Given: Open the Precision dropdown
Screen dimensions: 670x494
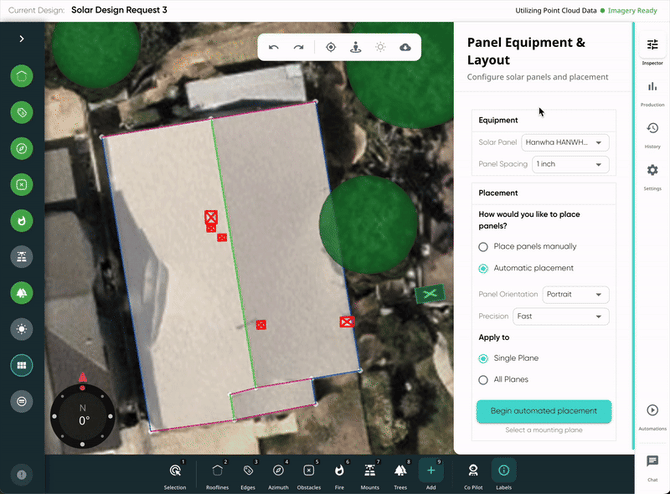Looking at the screenshot, I should [x=560, y=316].
